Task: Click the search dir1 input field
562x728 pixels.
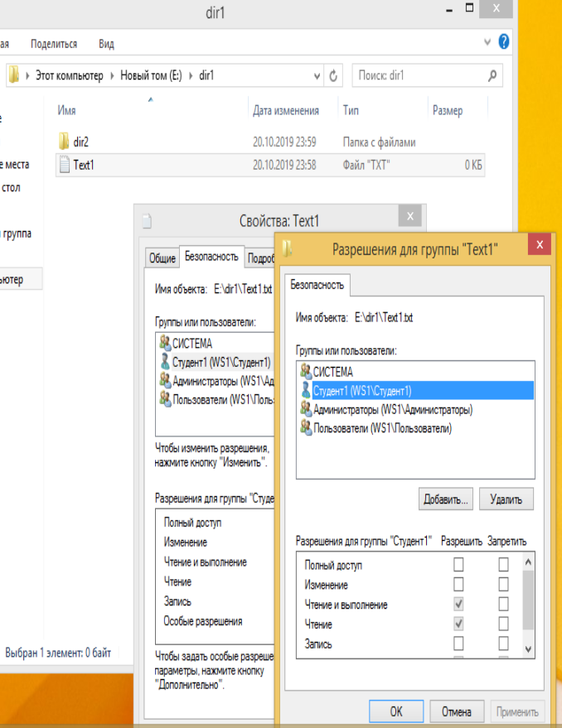Action: pos(419,76)
